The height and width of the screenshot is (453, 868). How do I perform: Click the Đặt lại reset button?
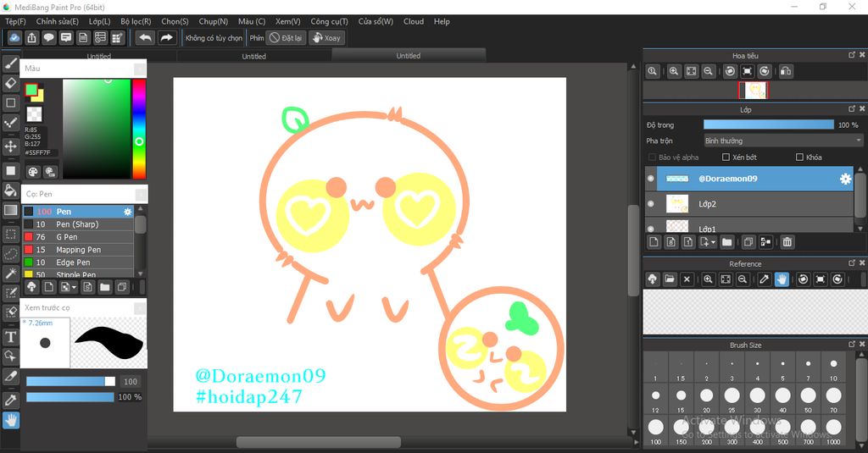pos(286,37)
